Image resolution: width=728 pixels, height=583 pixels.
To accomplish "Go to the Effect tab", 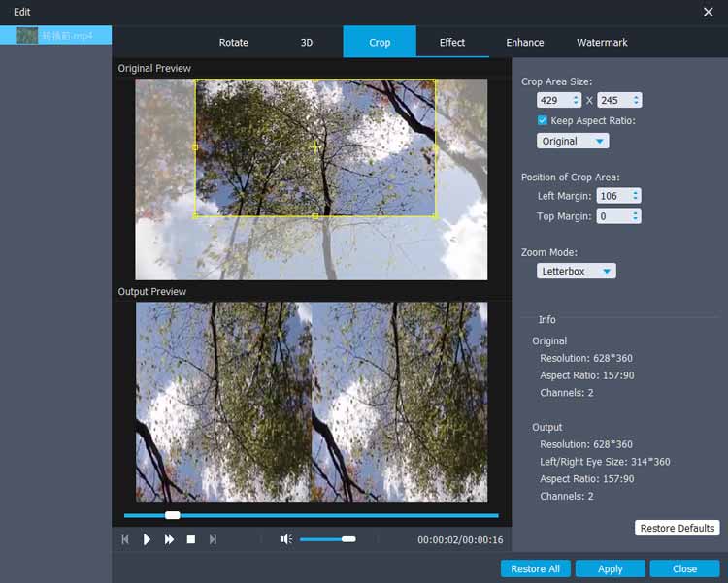I will click(452, 43).
